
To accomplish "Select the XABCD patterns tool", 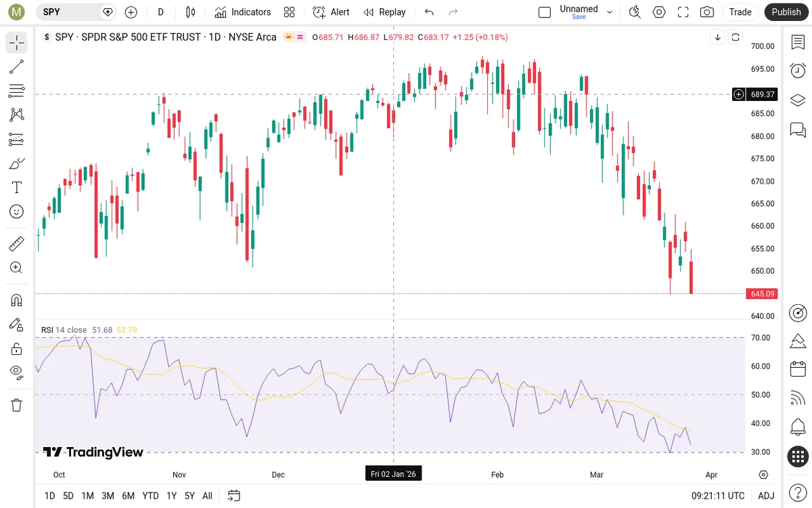I will [x=17, y=115].
